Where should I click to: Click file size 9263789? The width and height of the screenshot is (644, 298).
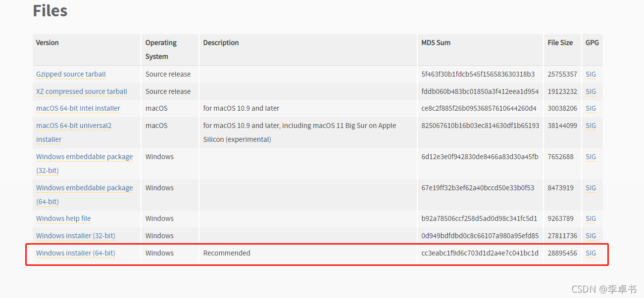click(561, 218)
